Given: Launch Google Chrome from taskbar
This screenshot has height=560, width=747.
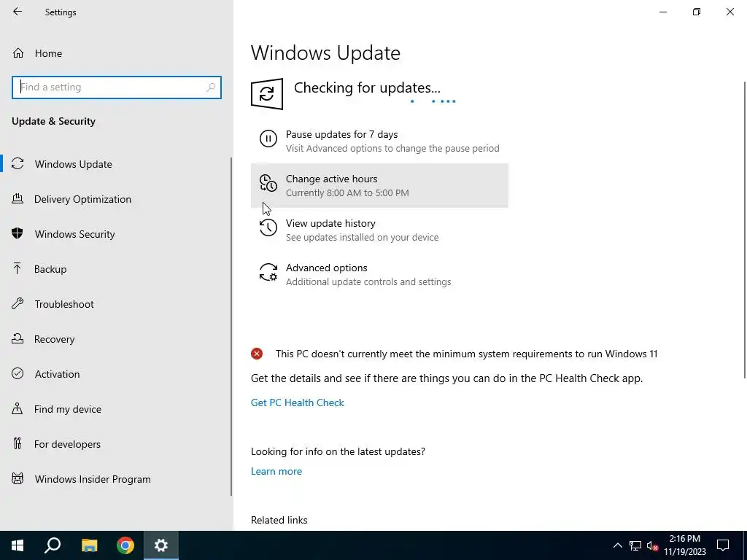Looking at the screenshot, I should coord(125,545).
